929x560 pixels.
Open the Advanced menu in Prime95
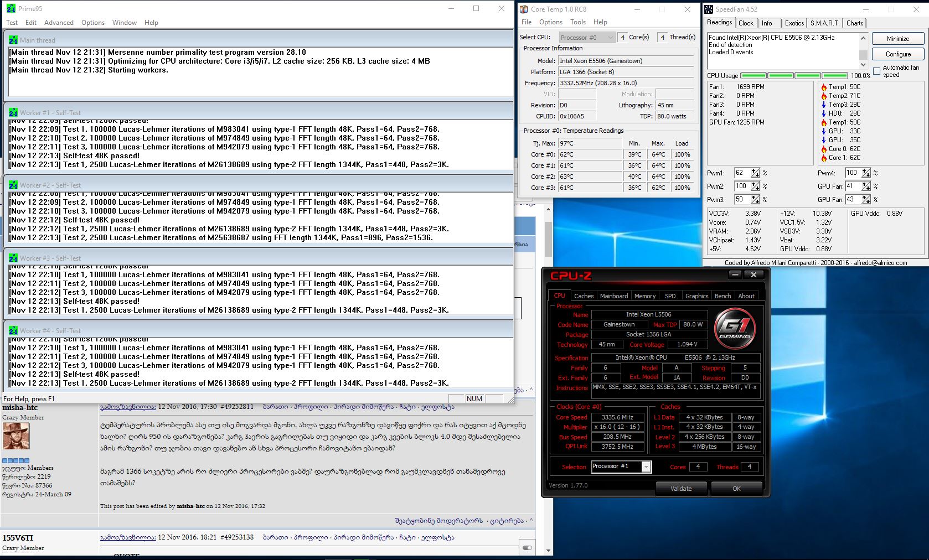tap(59, 23)
